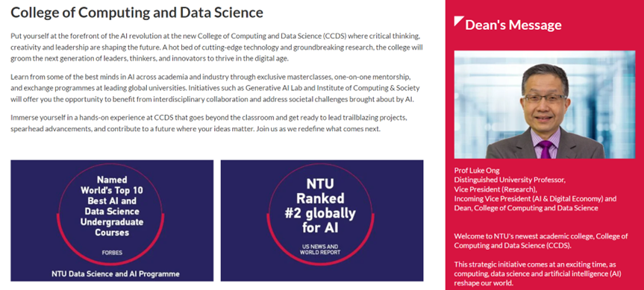644x290 pixels.
Task: Click the Distinguished University Professor title line
Action: 510,180
